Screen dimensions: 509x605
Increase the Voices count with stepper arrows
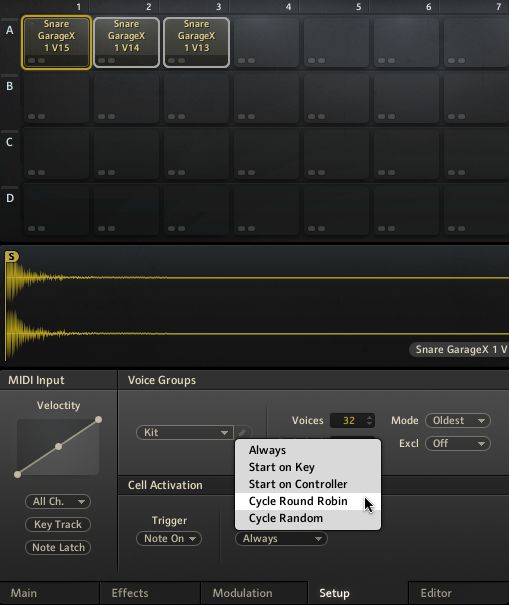369,417
